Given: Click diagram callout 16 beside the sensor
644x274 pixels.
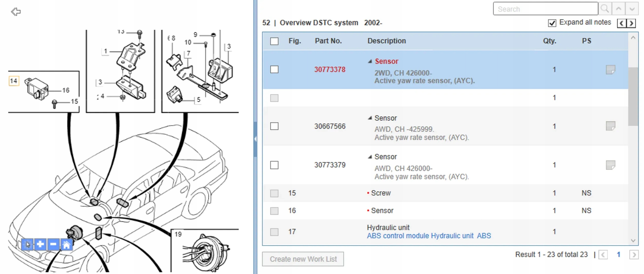Looking at the screenshot, I should tap(66, 90).
